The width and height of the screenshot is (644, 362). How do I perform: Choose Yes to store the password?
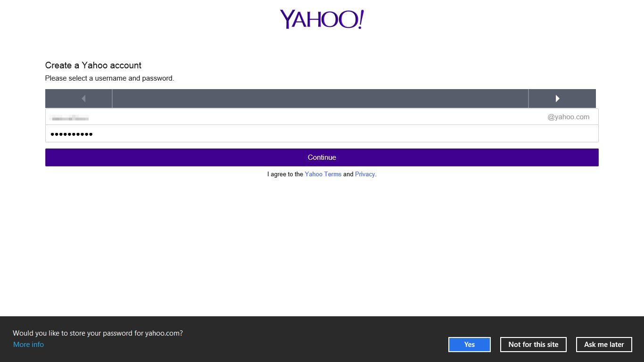coord(470,345)
